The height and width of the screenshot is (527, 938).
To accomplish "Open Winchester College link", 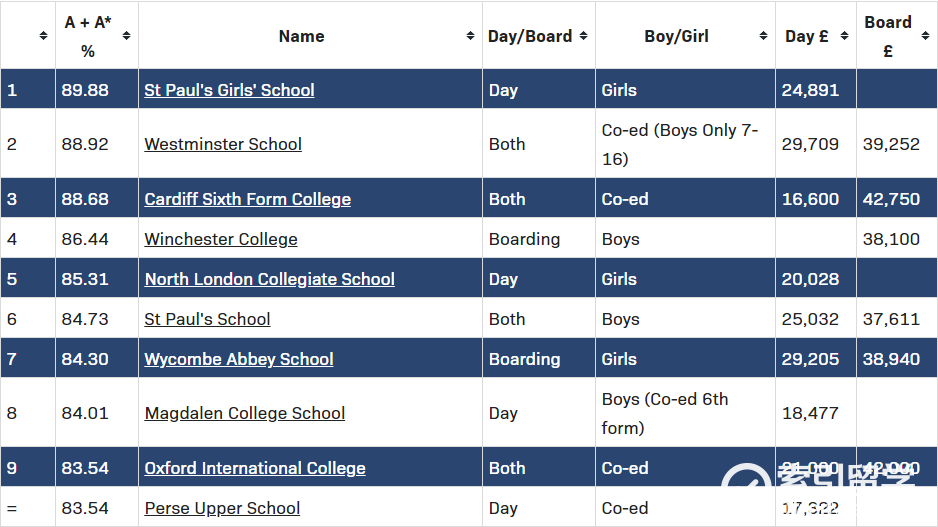I will [x=221, y=239].
